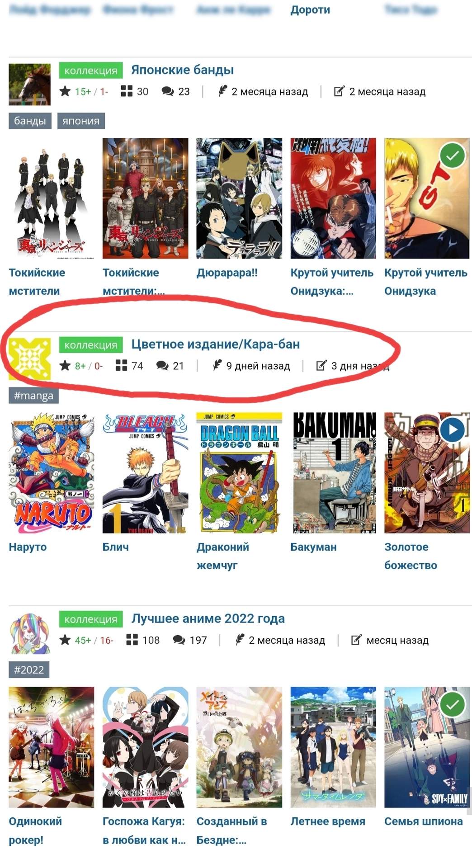The image size is (472, 868).
Task: Open the Японские банды collection title
Action: pos(182,70)
